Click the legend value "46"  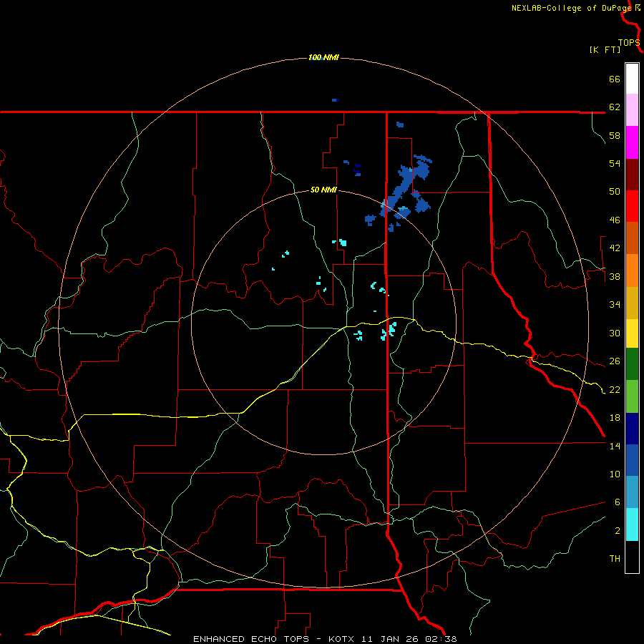(615, 220)
